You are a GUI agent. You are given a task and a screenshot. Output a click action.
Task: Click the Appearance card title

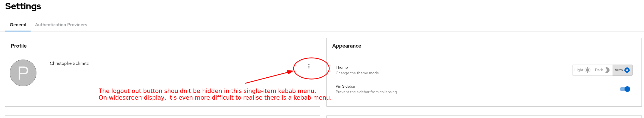pyautogui.click(x=346, y=46)
